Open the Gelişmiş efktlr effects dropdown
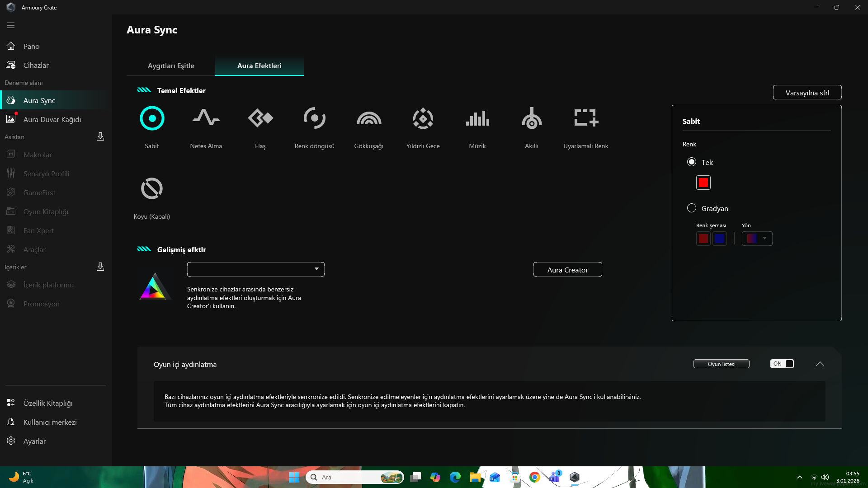Viewport: 868px width, 488px height. (x=256, y=269)
